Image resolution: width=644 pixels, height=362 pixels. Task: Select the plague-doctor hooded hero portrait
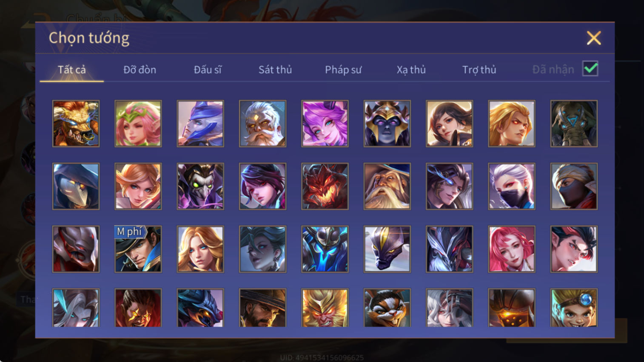coord(76,187)
